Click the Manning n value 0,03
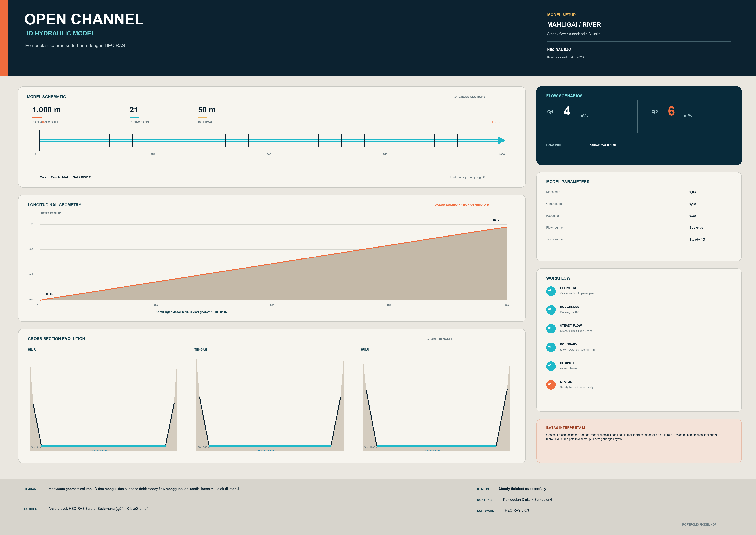This screenshot has height=535, width=756. tap(692, 192)
